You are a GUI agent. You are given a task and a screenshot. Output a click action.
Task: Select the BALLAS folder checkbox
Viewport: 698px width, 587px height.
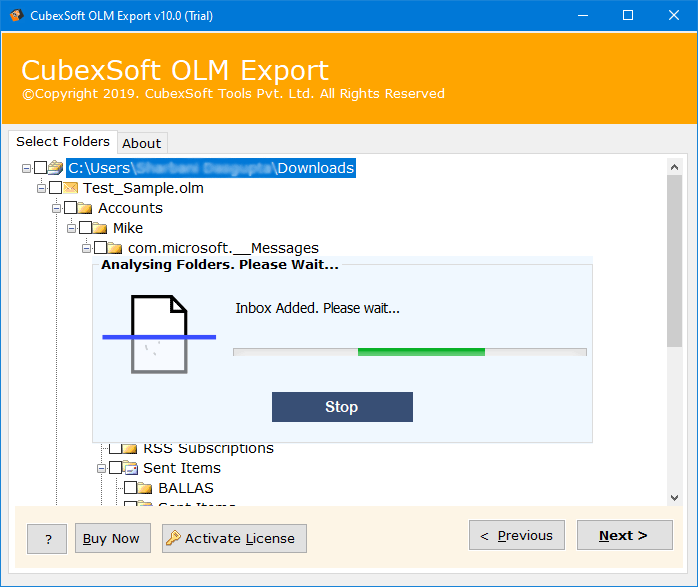130,488
